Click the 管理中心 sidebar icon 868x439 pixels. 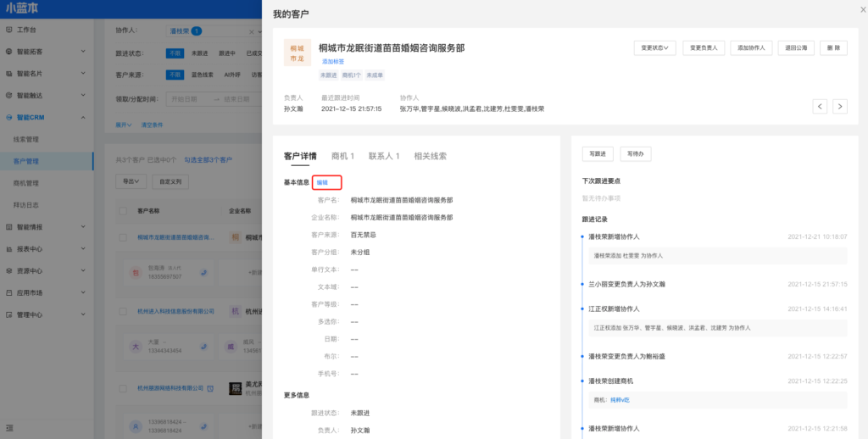click(x=9, y=315)
